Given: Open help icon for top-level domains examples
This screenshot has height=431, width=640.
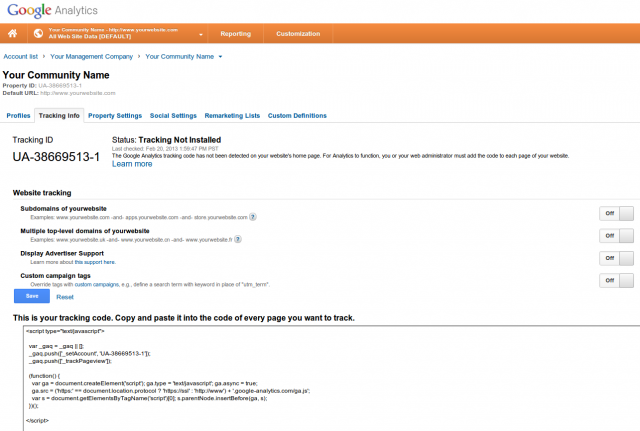Looking at the screenshot, I should pyautogui.click(x=238, y=239).
